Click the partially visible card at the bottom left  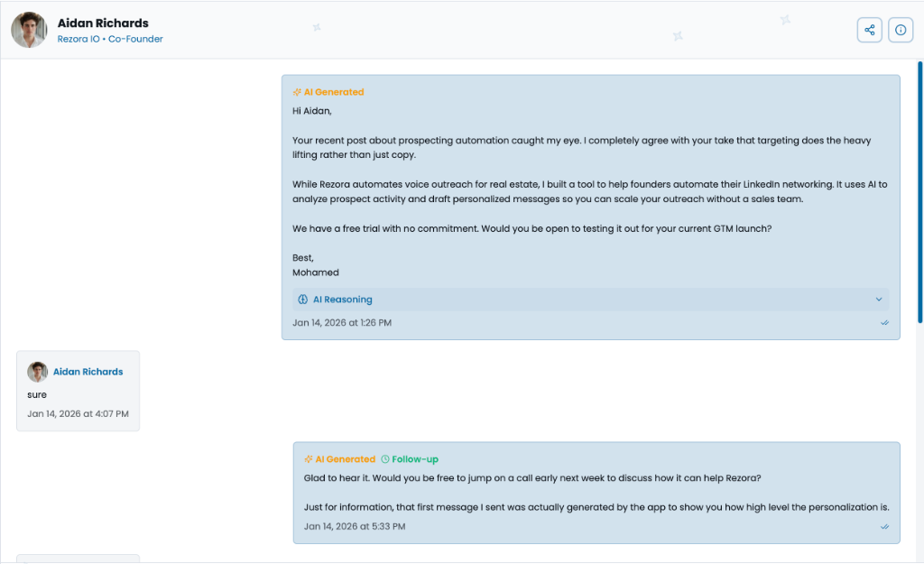pos(78,559)
